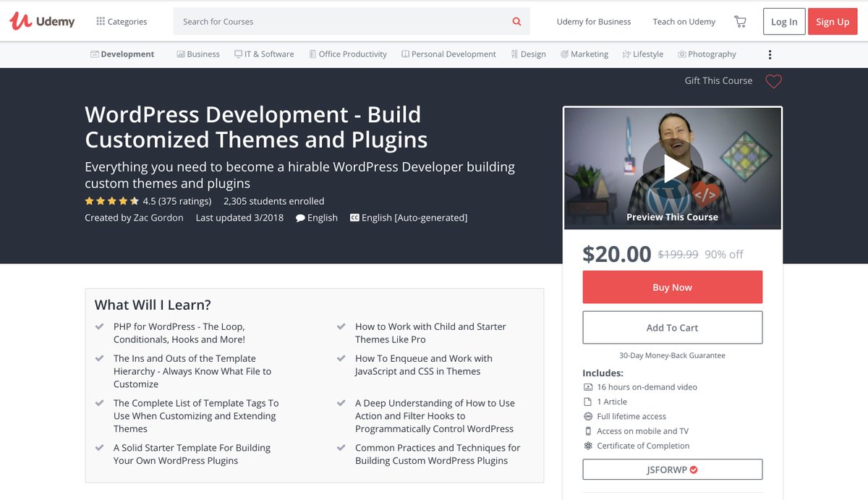Click the coupon verified checkmark icon
Image resolution: width=868 pixels, height=500 pixels.
coord(694,470)
